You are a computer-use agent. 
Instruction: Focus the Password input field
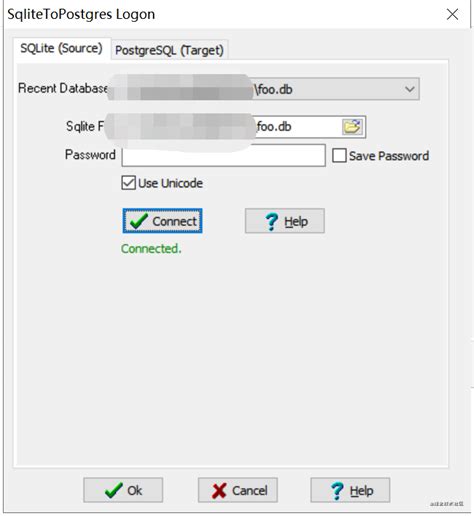(x=224, y=155)
